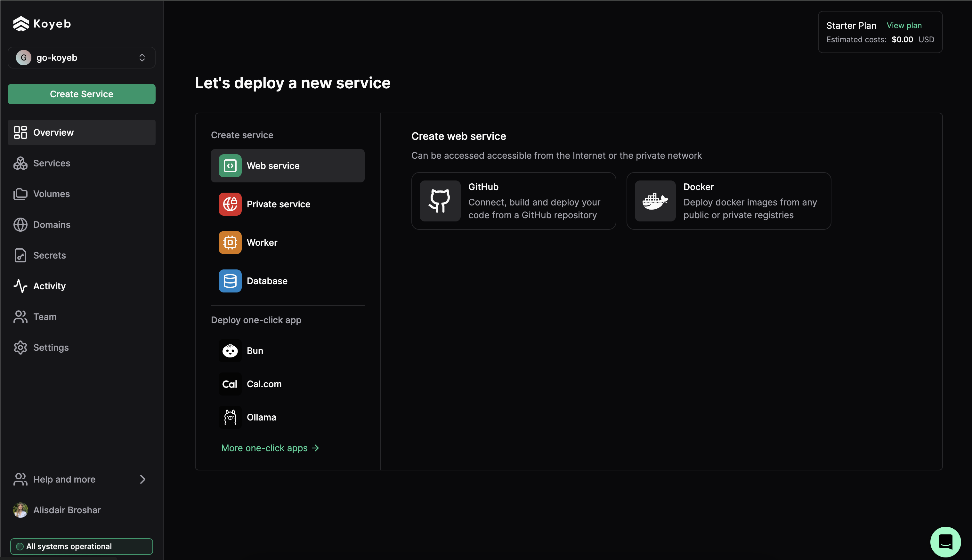Click the Activity pulse icon
This screenshot has width=972, height=560.
[20, 286]
